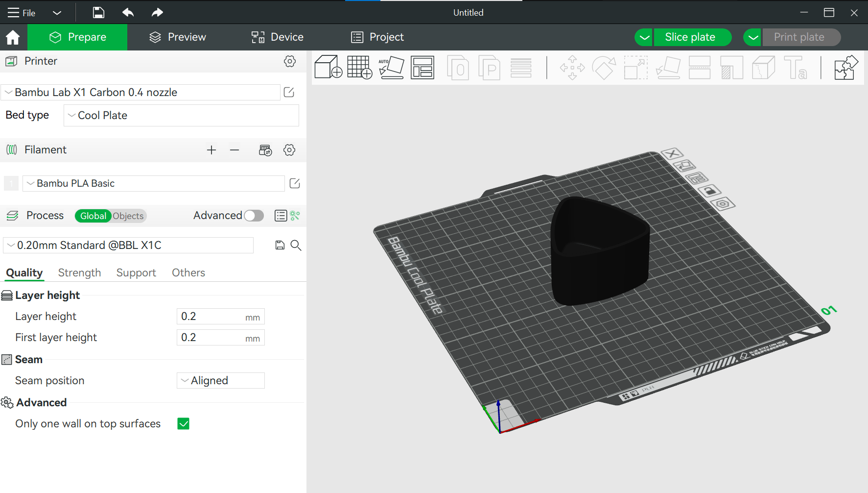
Task: Click the plate arrange icon
Action: 697,178
